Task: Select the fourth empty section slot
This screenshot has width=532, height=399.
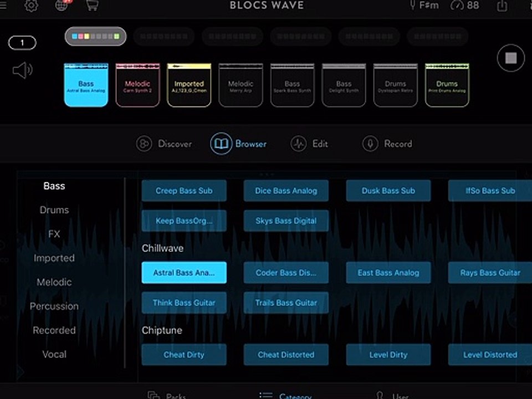Action: 301,37
